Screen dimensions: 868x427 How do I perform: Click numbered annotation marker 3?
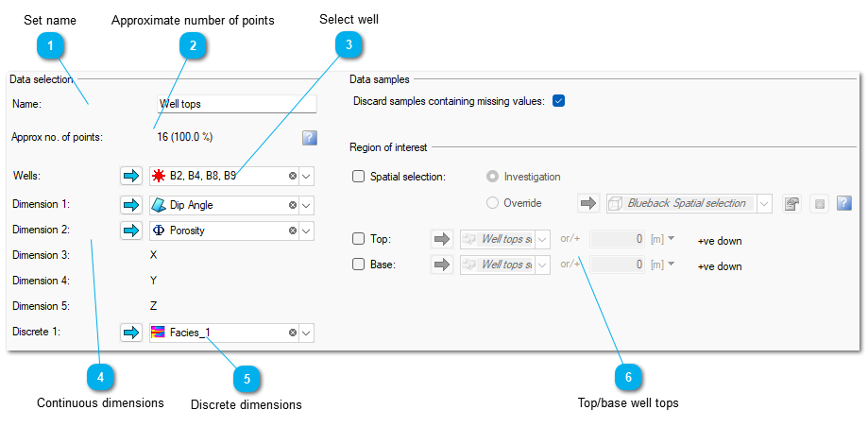(349, 45)
